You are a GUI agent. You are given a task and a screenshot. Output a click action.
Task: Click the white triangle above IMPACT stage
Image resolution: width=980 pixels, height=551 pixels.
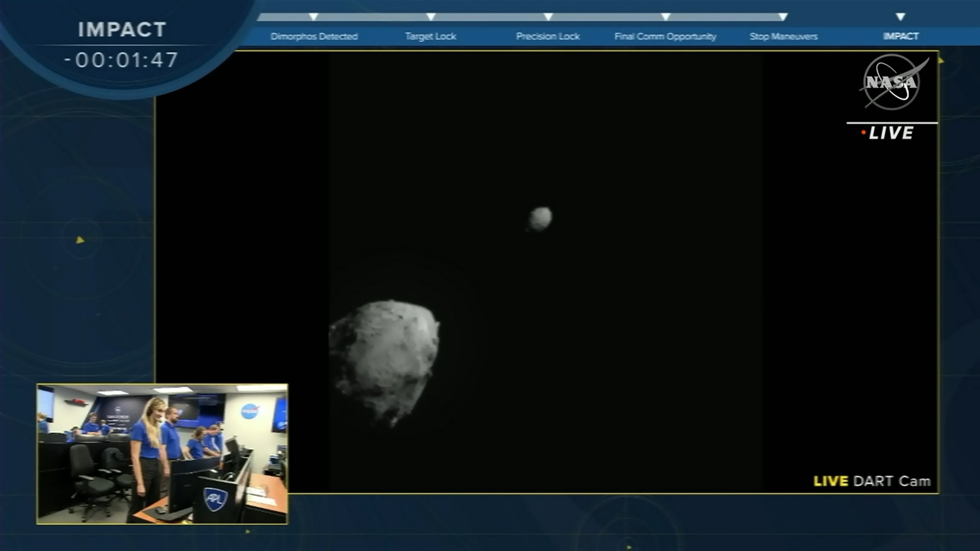901,17
